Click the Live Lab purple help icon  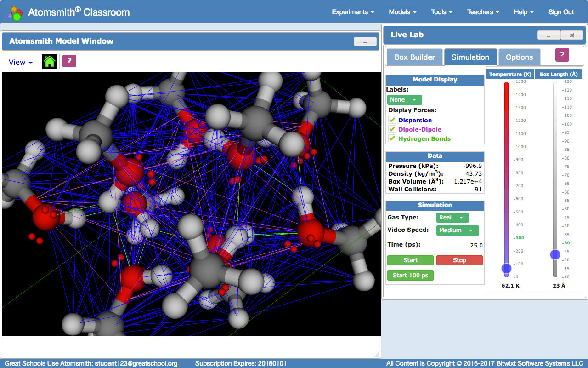pyautogui.click(x=562, y=55)
